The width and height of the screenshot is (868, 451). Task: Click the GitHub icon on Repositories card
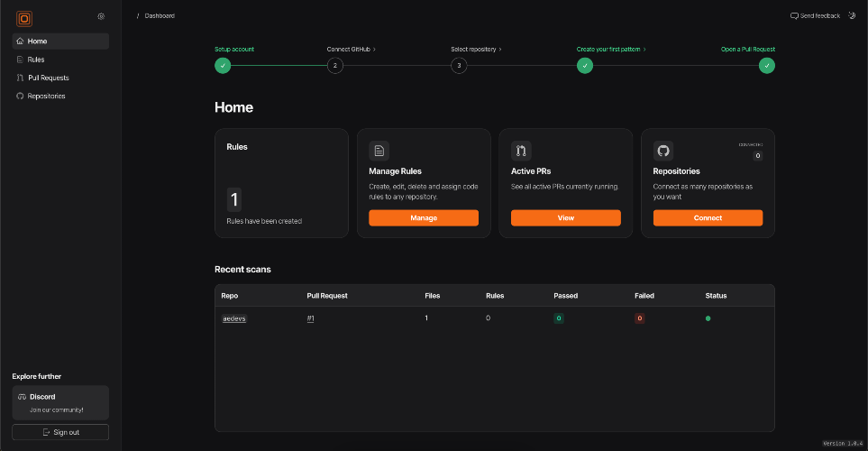[663, 151]
